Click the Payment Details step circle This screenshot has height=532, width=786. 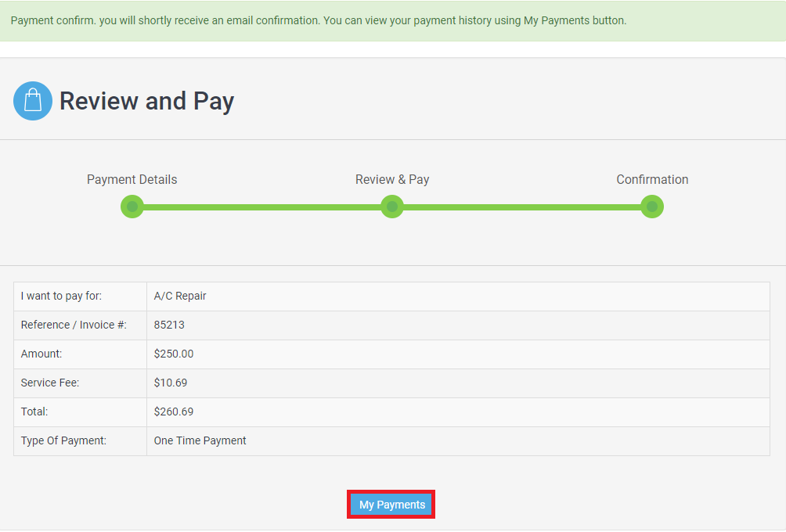[132, 207]
